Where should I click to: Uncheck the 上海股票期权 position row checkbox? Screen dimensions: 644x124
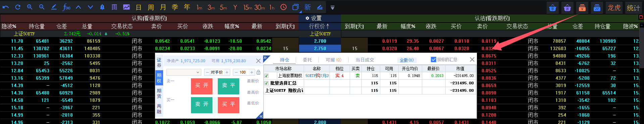(x=266, y=76)
